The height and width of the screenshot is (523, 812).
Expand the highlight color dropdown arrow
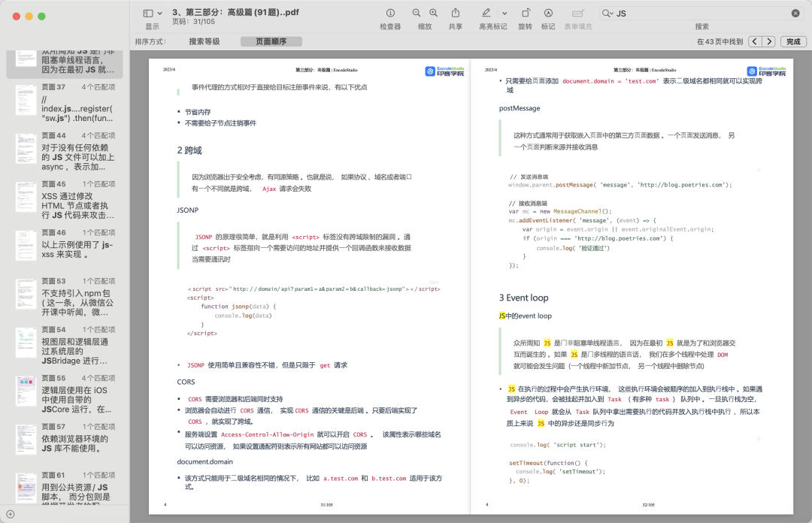(504, 14)
